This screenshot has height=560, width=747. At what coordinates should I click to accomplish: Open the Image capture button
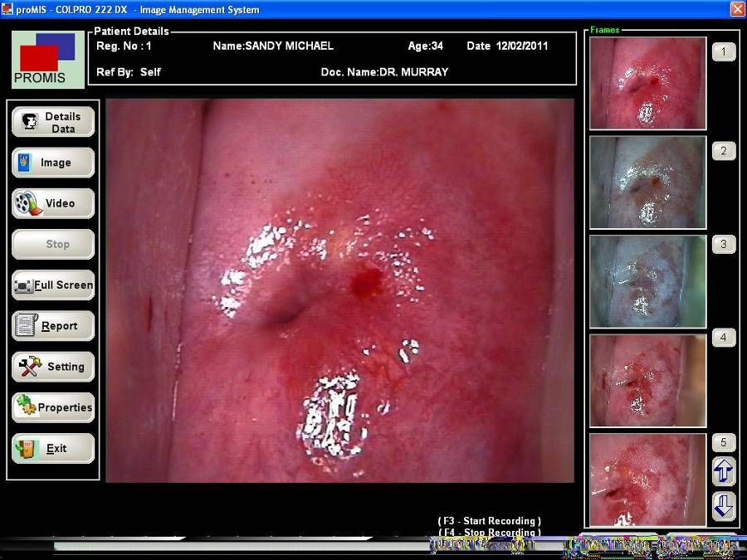53,163
